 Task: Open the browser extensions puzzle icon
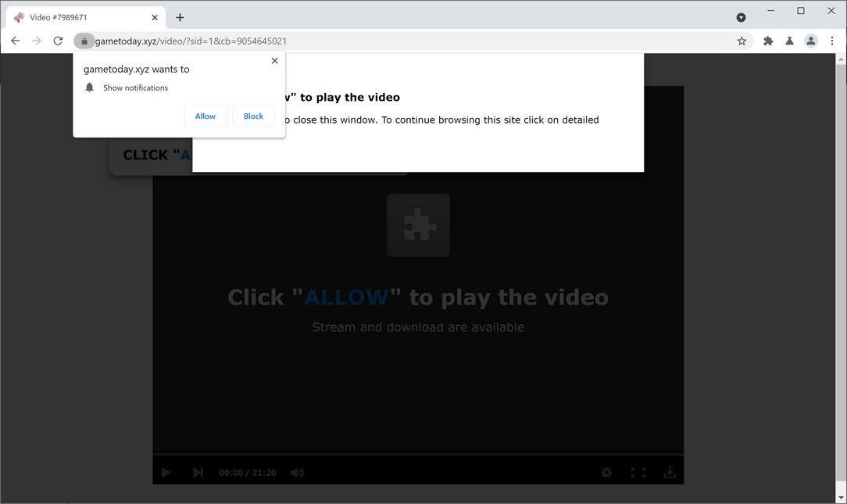[x=767, y=41]
